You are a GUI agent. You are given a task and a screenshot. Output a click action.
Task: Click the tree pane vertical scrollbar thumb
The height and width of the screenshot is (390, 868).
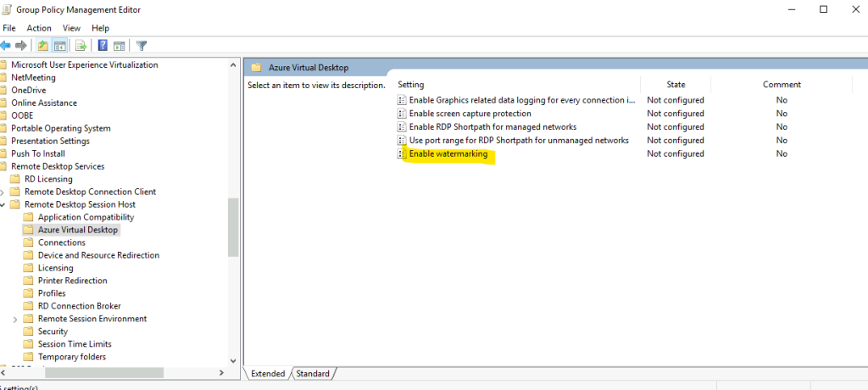click(x=234, y=226)
